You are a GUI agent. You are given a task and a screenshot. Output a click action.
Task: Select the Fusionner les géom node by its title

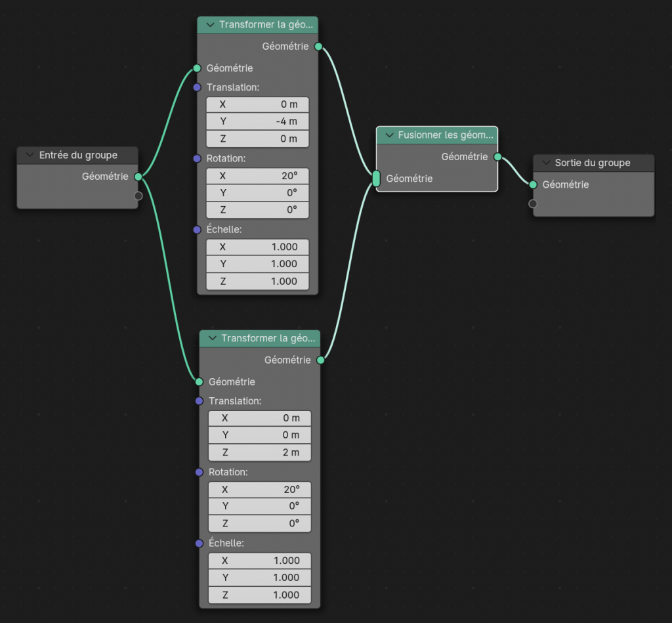[445, 135]
